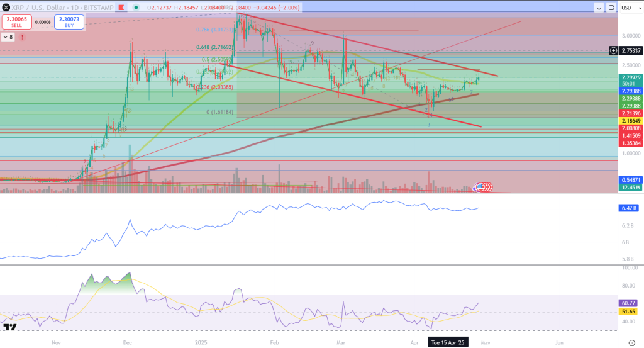Image resolution: width=644 pixels, height=348 pixels.
Task: Click the yellow 2.18649 price label
Action: coord(631,121)
